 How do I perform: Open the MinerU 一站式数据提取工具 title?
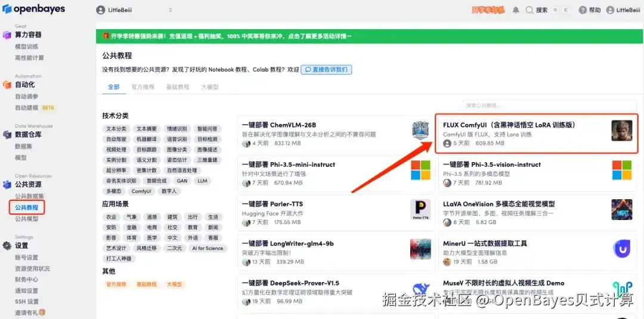coord(485,243)
